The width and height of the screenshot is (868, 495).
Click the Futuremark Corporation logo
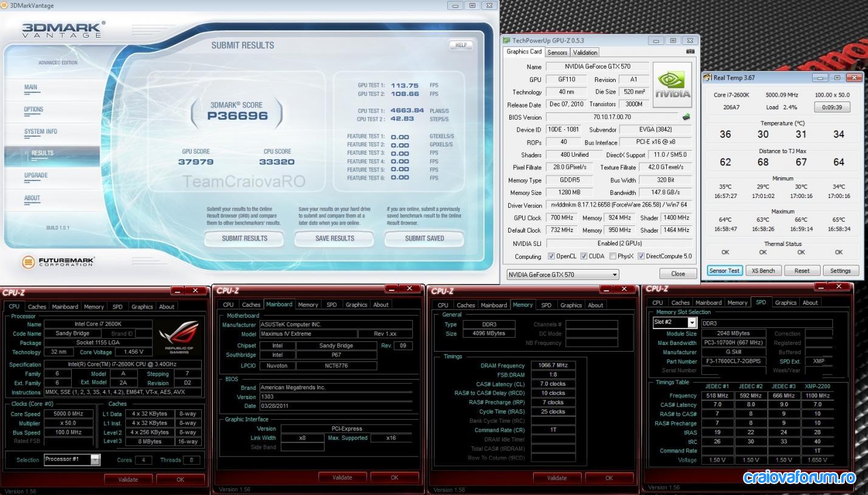point(58,262)
